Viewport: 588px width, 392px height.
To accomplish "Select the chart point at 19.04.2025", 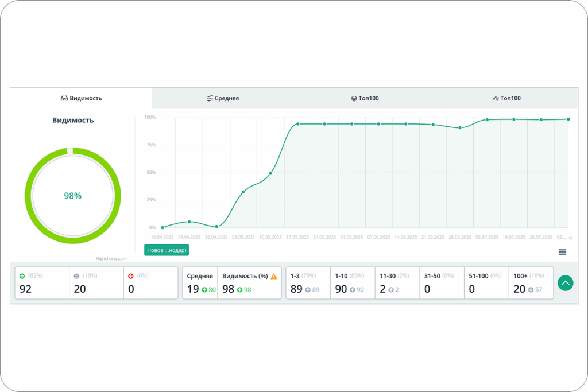I will pos(189,222).
